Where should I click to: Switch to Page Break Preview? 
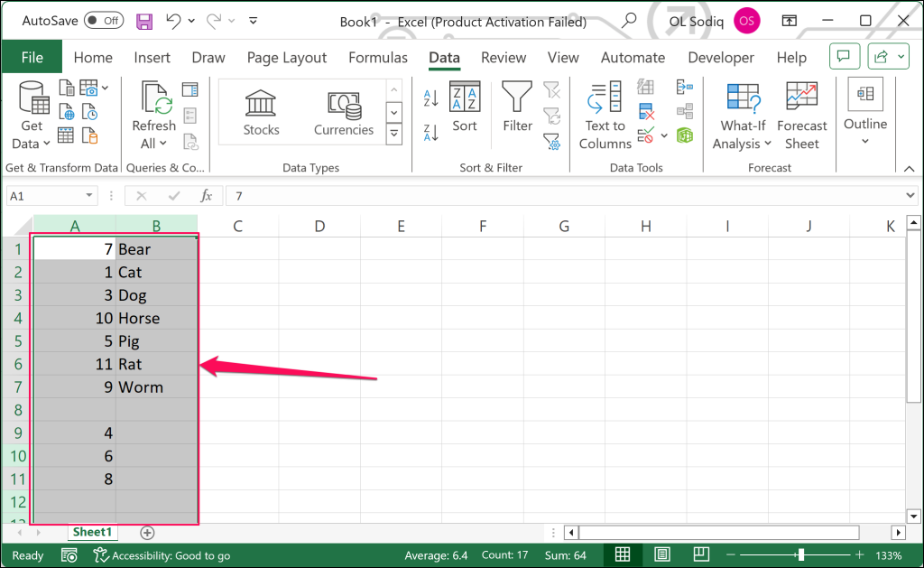click(x=701, y=555)
